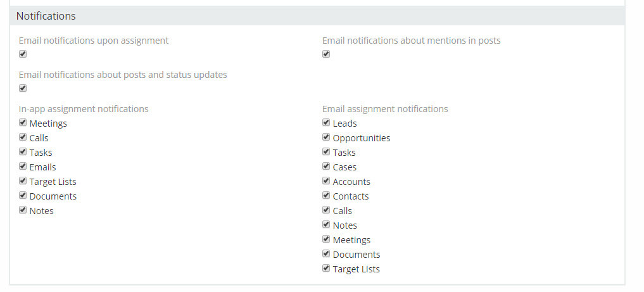Disable Tasks in-app assignment notifications
The image size is (644, 292).
[23, 152]
